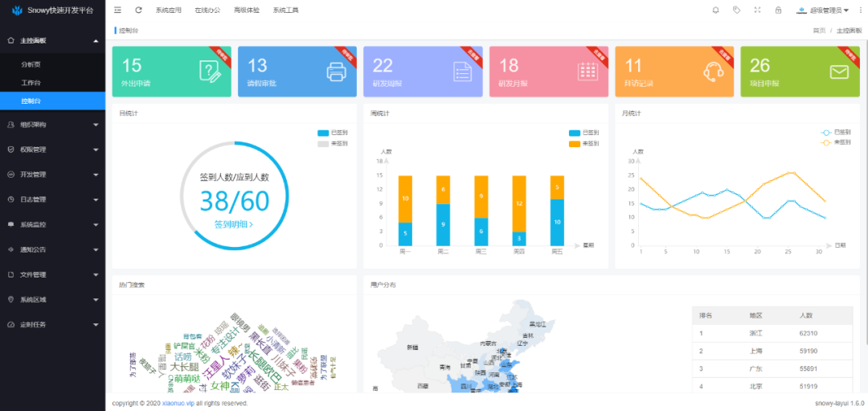Image resolution: width=868 pixels, height=411 pixels.
Task: Click the headset icon on 拜访记录 card
Action: (713, 72)
